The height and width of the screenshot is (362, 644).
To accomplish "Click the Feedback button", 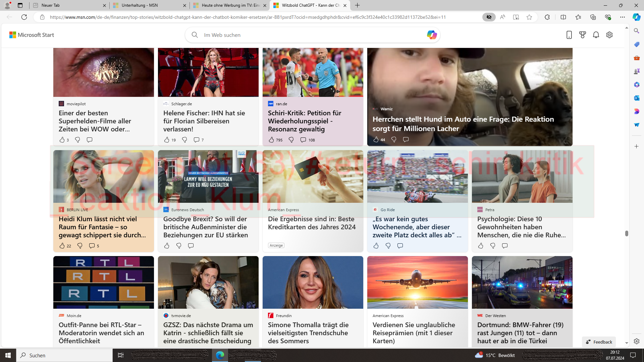I will [599, 342].
